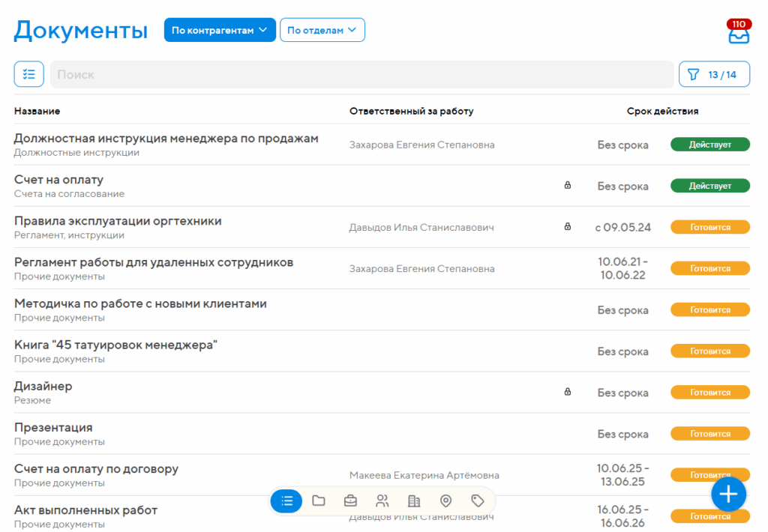Open the locations map-pin icon

(445, 501)
